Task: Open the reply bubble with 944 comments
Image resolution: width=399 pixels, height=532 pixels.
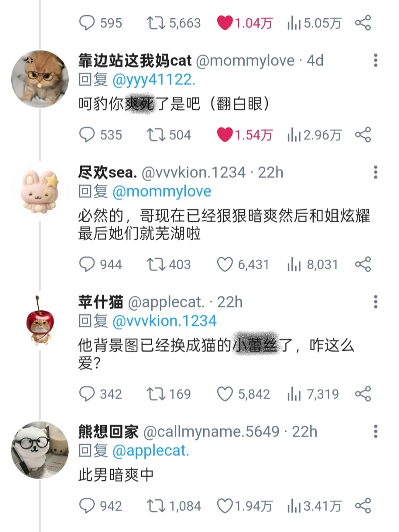Action: (100, 264)
